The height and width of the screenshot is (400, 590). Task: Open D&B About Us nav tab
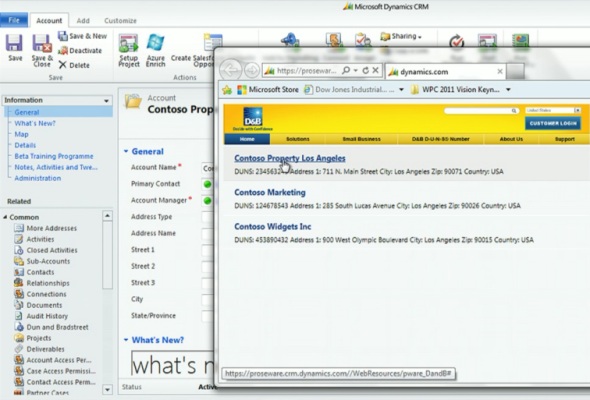pos(511,139)
